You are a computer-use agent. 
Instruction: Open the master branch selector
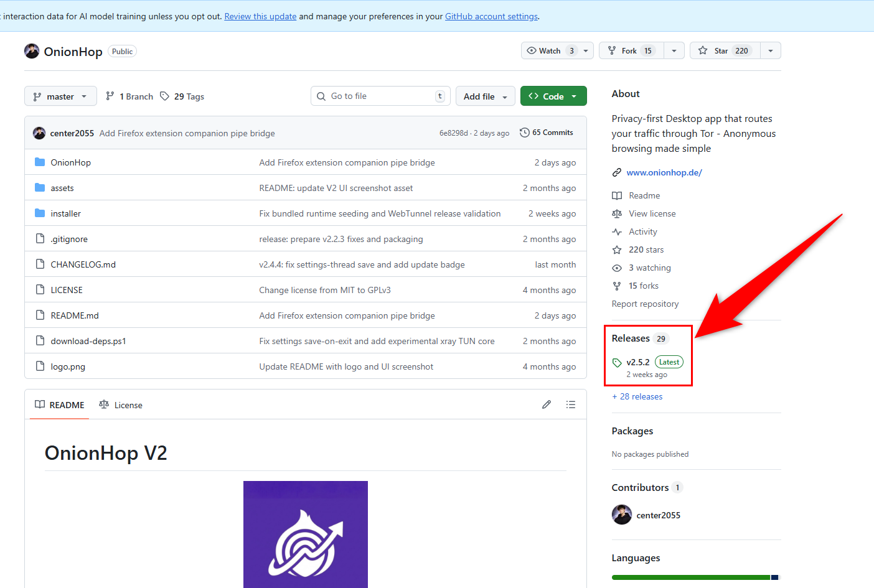click(60, 96)
